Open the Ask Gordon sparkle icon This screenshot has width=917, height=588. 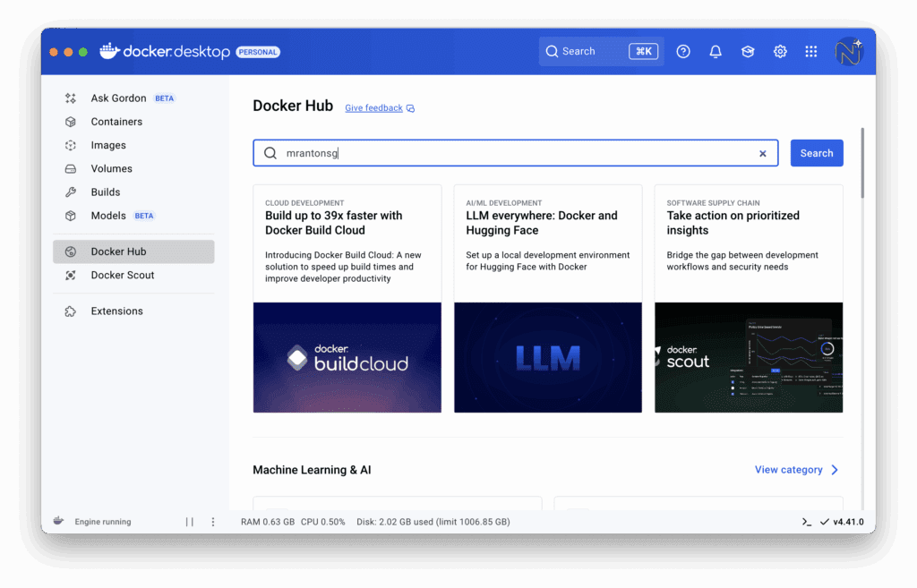tap(71, 98)
